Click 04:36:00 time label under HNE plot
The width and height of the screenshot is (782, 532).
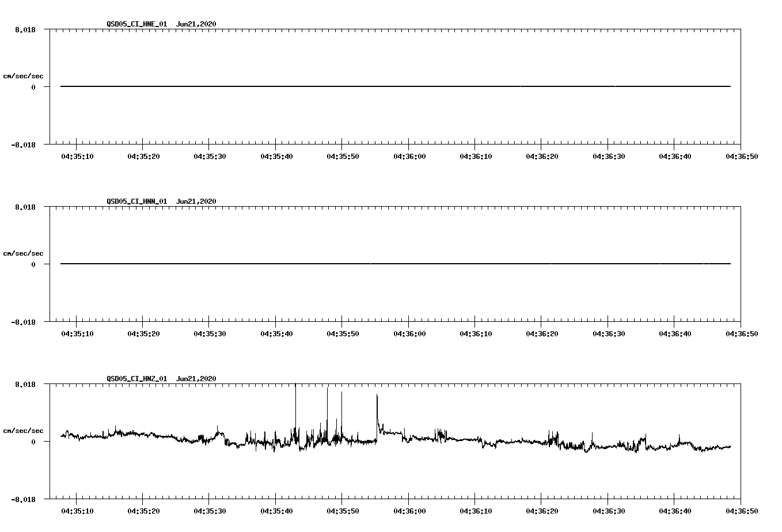(x=409, y=157)
